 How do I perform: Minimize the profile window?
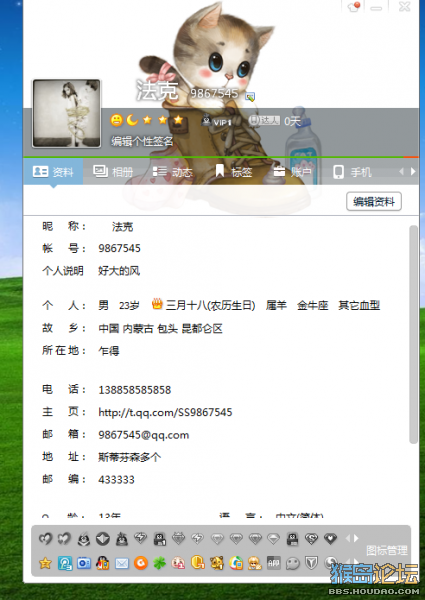(x=376, y=7)
